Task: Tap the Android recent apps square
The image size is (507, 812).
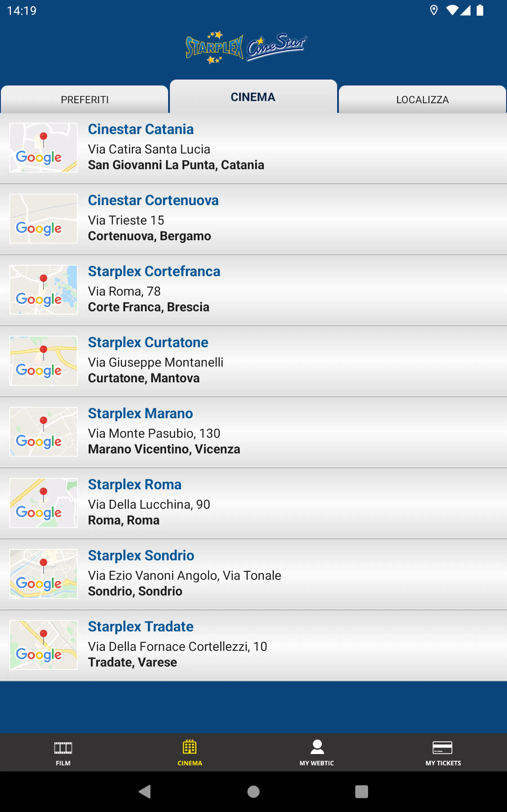Action: [361, 791]
